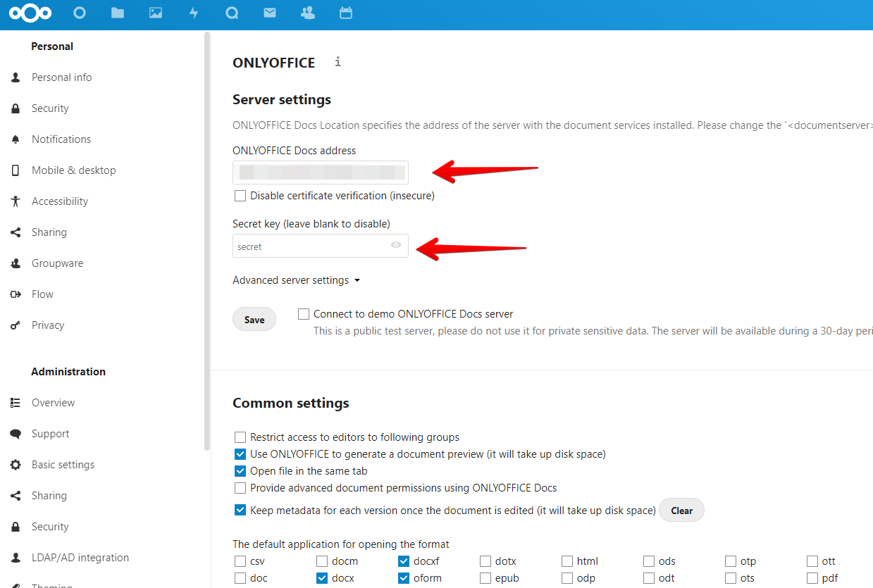Click the LDAP/AD integration person icon
873x588 pixels.
(16, 558)
